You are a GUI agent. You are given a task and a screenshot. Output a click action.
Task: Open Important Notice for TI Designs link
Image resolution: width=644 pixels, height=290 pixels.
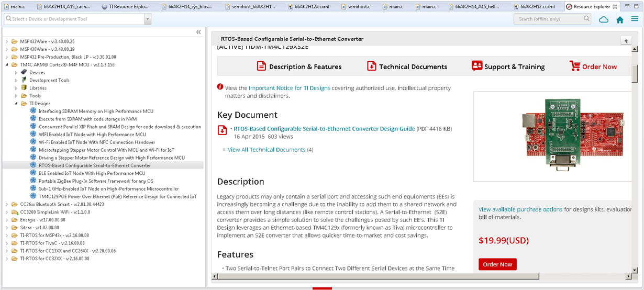[x=290, y=88]
